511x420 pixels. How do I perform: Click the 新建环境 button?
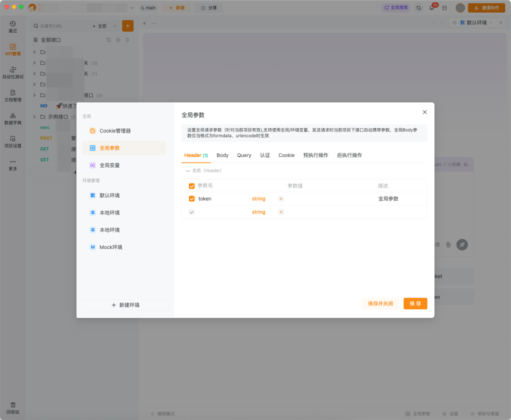coord(125,305)
